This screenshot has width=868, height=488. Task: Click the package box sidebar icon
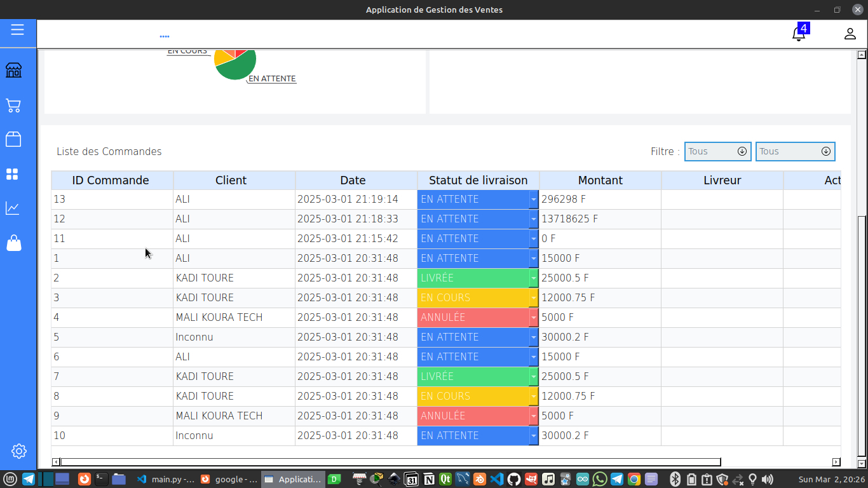point(13,139)
